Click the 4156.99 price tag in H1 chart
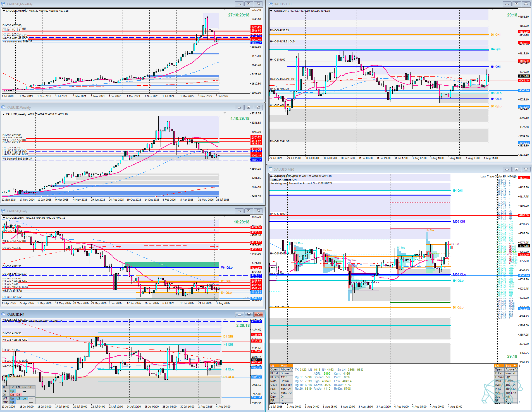Screen dimensions: 532x412 [524, 32]
